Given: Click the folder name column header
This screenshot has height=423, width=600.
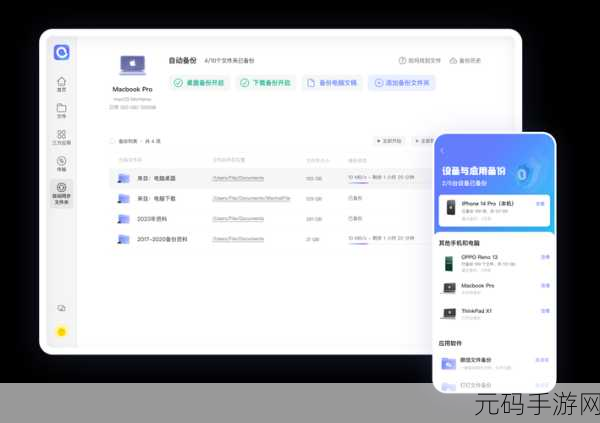Looking at the screenshot, I should [x=130, y=160].
